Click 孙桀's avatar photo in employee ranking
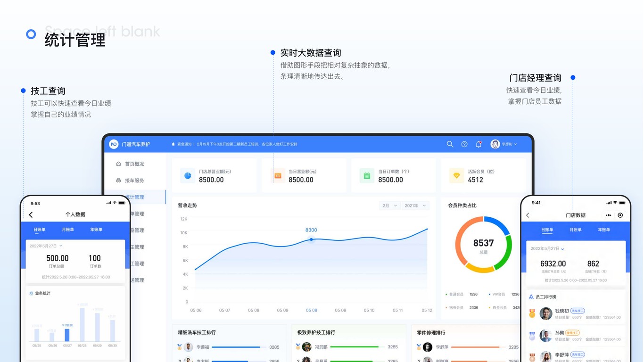644x362 pixels. [546, 336]
